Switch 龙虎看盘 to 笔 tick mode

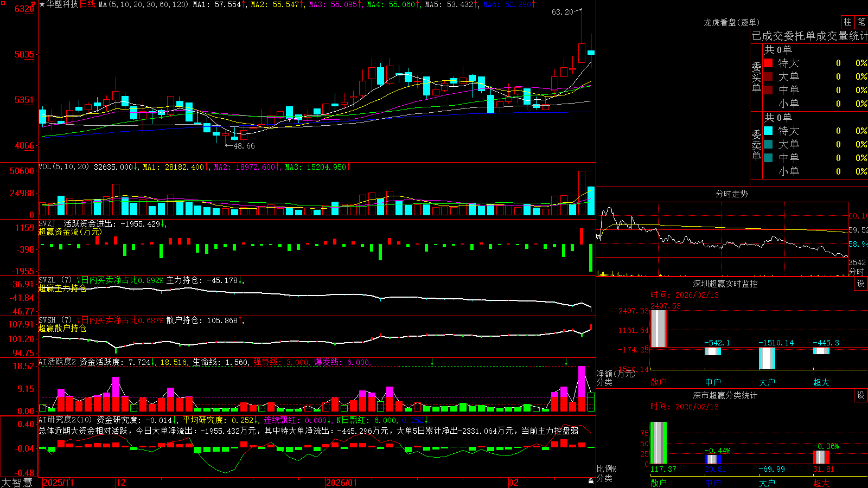[x=861, y=22]
